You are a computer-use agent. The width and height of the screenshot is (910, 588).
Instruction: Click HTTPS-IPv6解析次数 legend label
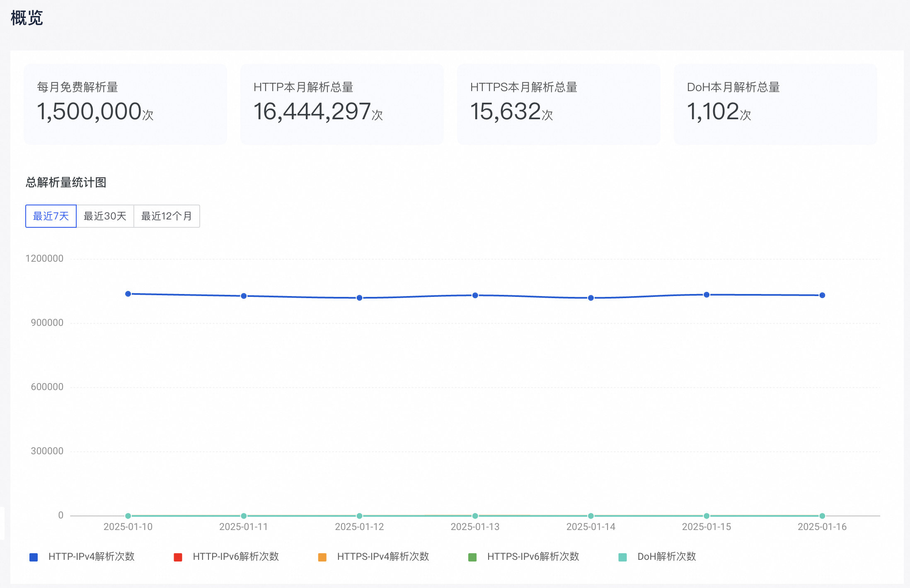click(x=533, y=557)
